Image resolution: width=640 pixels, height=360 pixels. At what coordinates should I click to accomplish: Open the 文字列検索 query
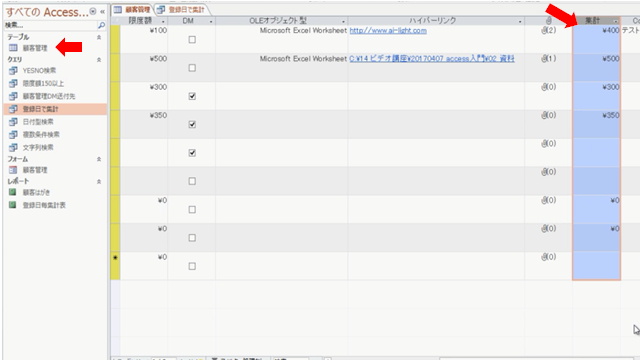click(38, 147)
